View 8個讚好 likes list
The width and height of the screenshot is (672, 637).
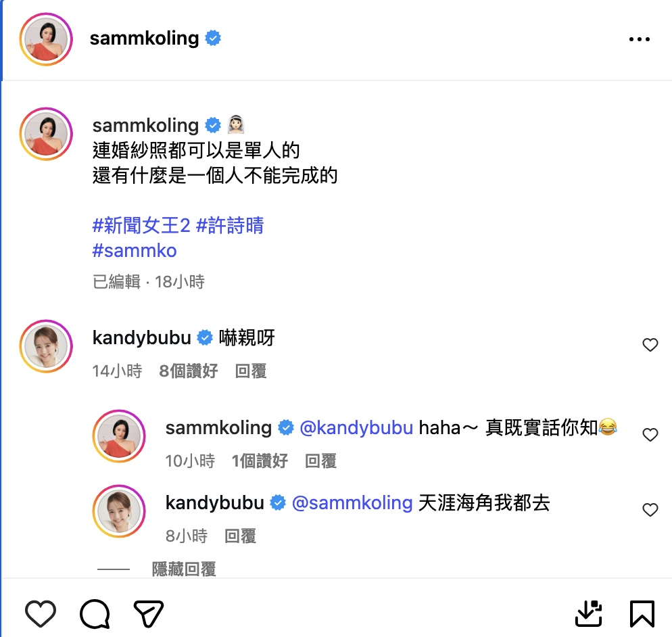tap(189, 371)
